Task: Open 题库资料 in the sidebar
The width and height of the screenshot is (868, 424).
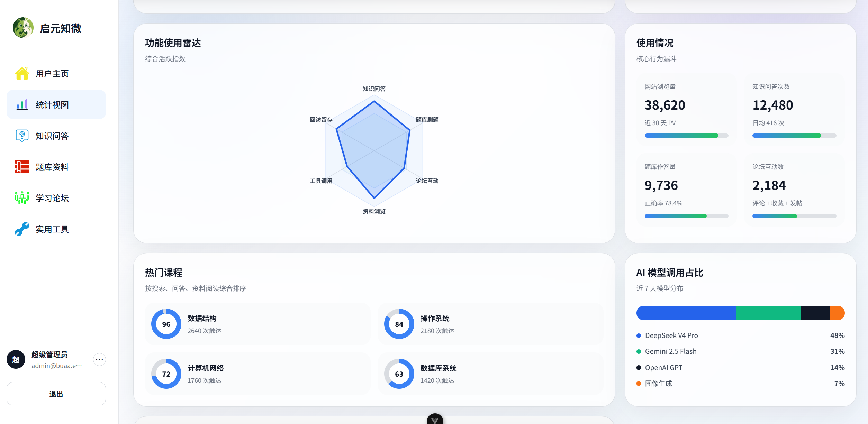Action: point(56,167)
